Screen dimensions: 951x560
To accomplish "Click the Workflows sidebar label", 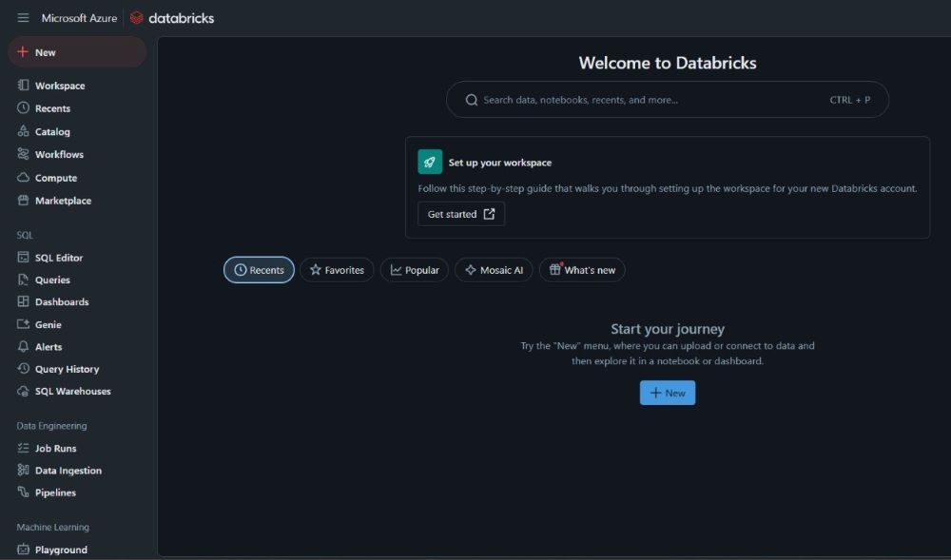I will click(x=59, y=155).
